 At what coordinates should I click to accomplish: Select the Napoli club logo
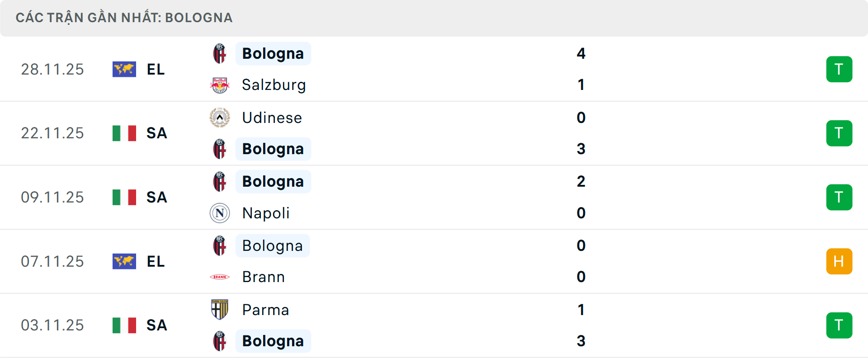point(220,213)
